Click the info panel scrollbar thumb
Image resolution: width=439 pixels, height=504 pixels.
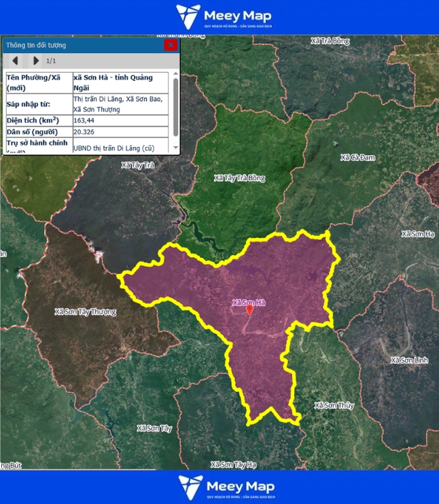[175, 105]
